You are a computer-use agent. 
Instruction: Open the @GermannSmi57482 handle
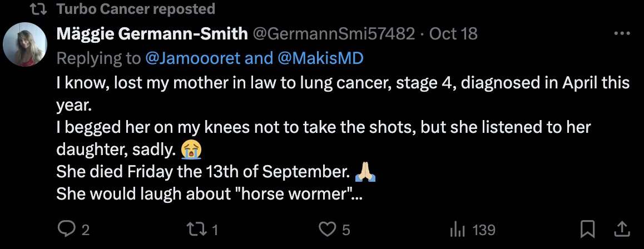[334, 34]
